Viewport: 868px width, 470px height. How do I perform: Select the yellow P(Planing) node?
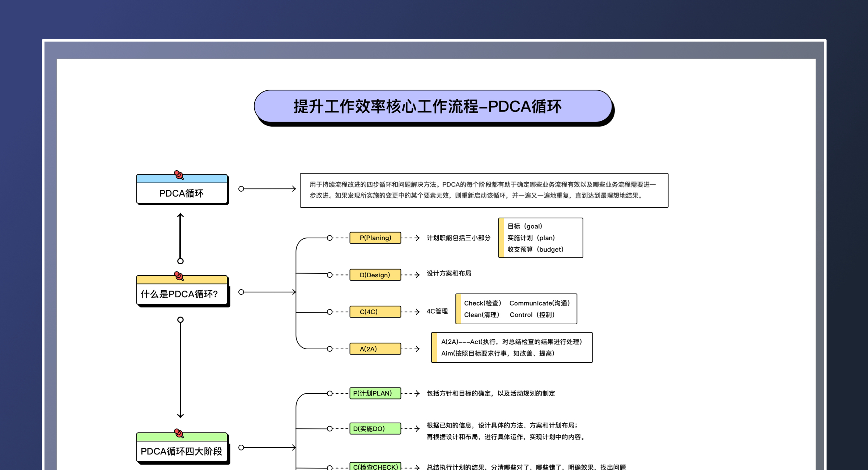pos(375,238)
